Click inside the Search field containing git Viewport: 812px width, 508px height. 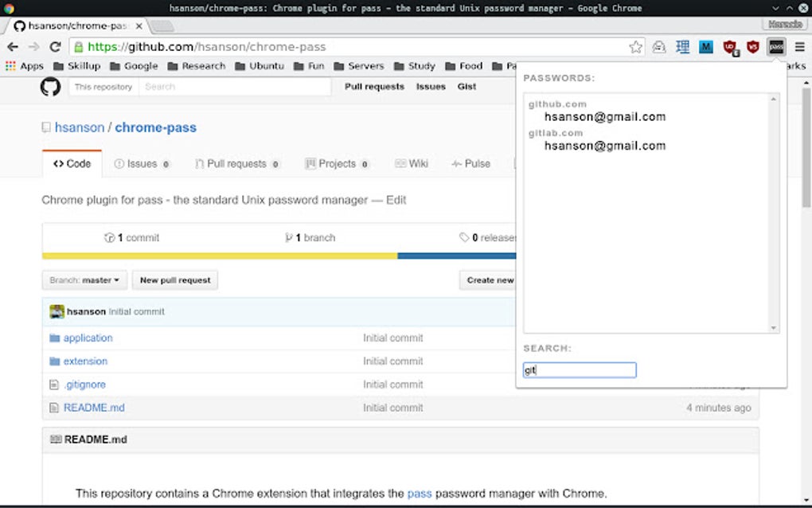click(579, 369)
